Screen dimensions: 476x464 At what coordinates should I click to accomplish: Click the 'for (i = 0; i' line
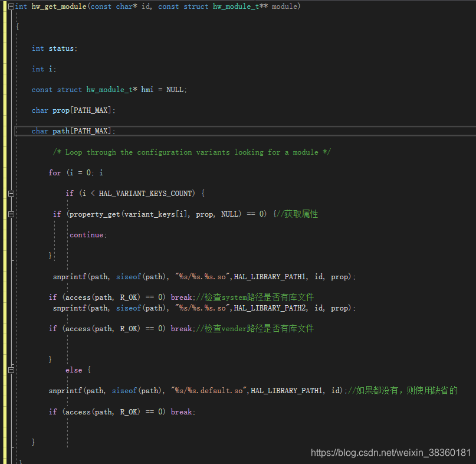coord(76,173)
